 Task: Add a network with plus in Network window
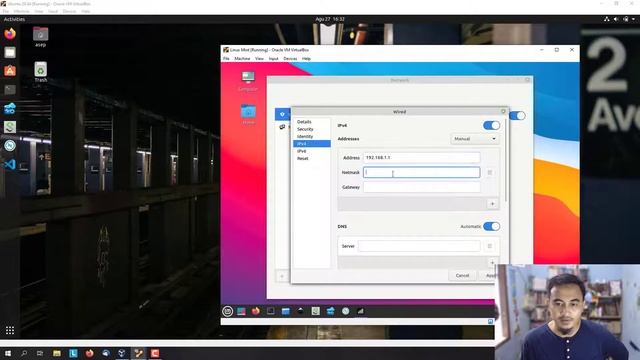282,276
